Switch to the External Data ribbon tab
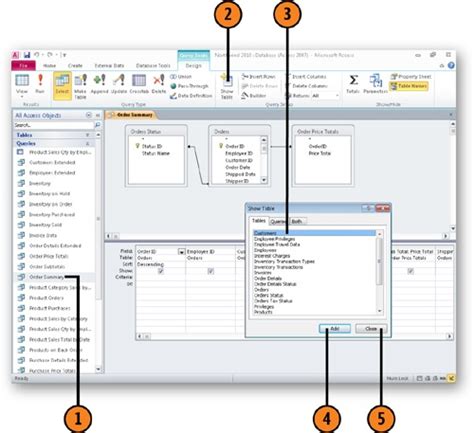 click(109, 66)
